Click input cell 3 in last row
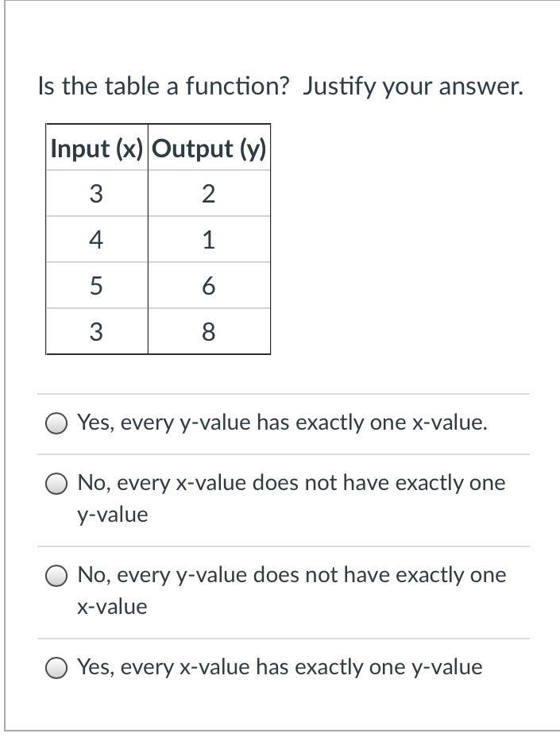This screenshot has width=560, height=741. tap(96, 332)
